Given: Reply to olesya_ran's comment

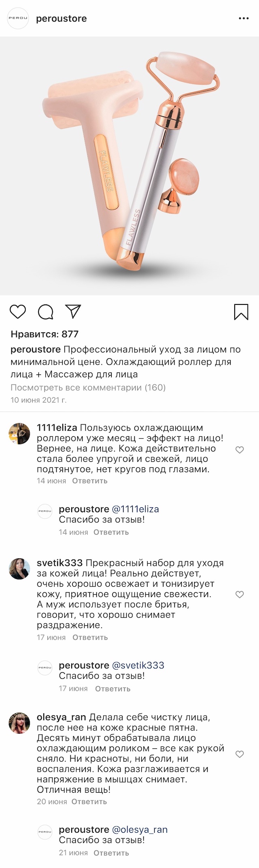Looking at the screenshot, I should pos(89,802).
